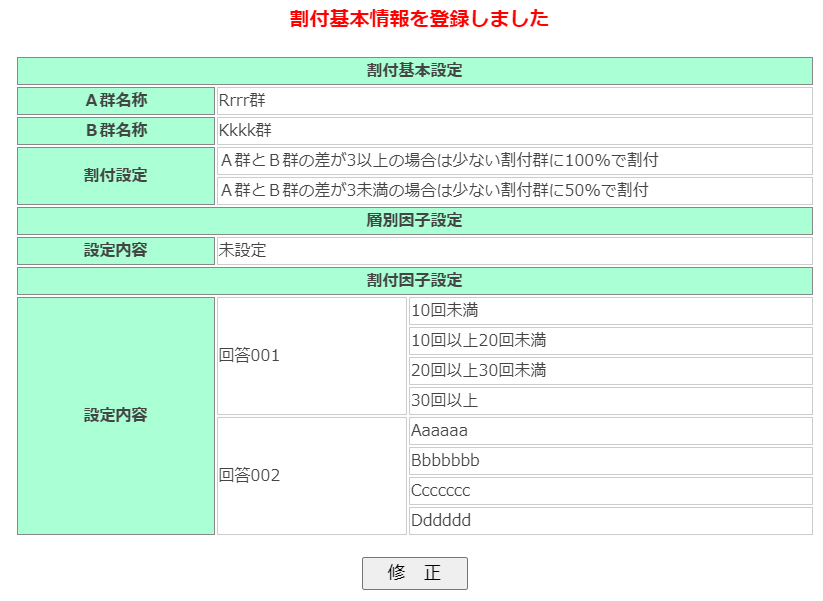Click the Aaaaaa option row

610,431
